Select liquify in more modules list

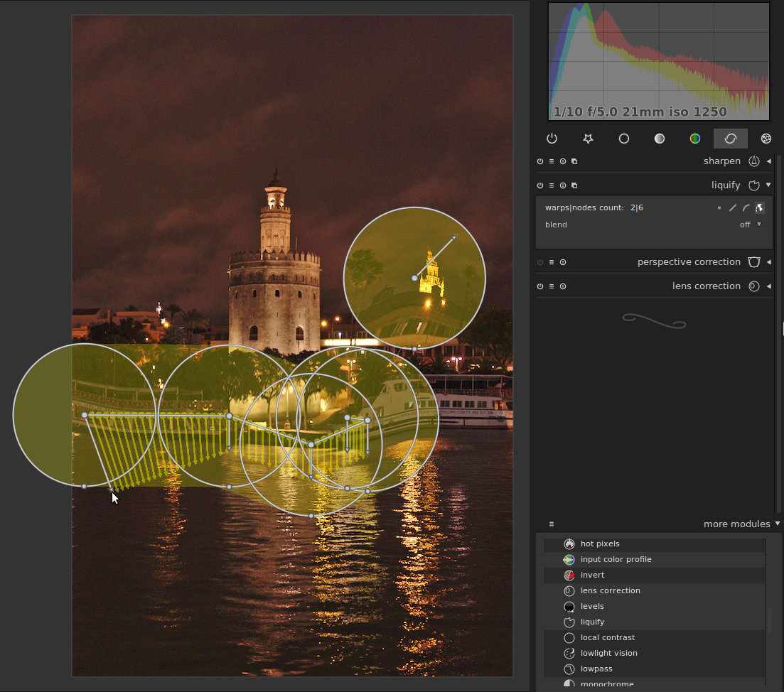(x=654, y=622)
